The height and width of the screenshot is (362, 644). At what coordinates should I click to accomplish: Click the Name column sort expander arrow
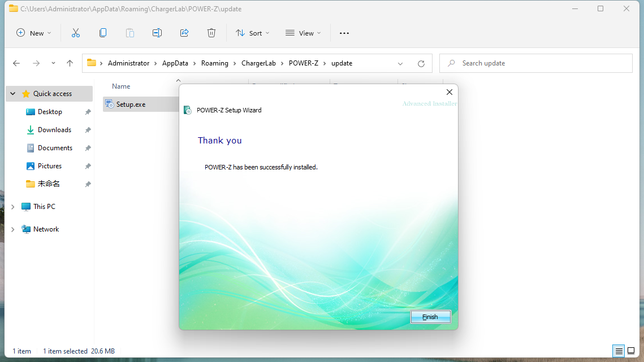point(178,81)
